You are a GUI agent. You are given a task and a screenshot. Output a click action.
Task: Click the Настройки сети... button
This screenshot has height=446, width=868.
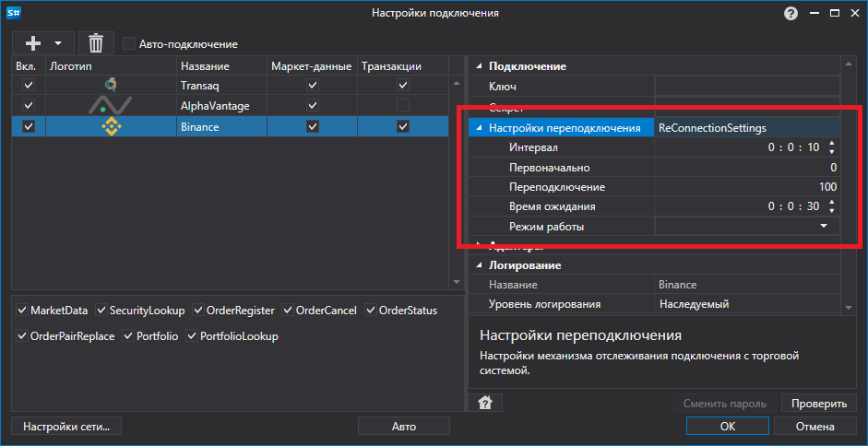[66, 426]
